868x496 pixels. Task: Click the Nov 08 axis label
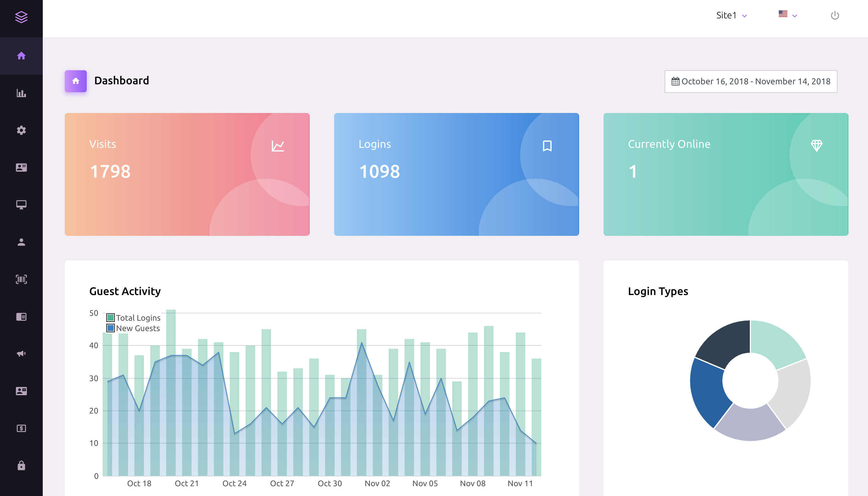pyautogui.click(x=473, y=484)
